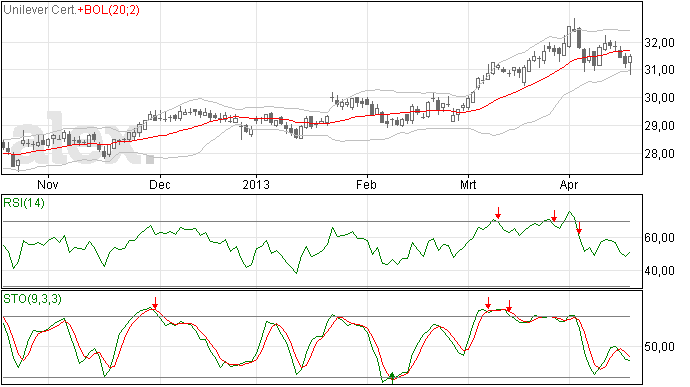This screenshot has width=690, height=387.
Task: Click the green stochastic buy arrow in February
Action: click(393, 378)
